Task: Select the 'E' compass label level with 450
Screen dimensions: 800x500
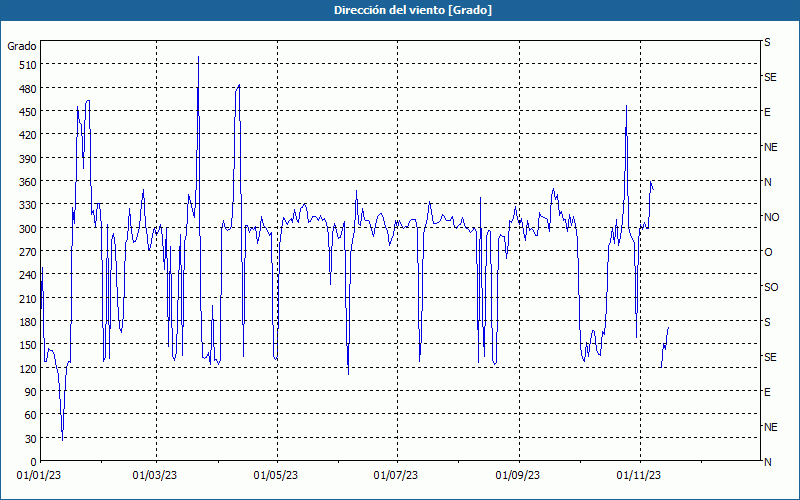Action: [x=767, y=112]
